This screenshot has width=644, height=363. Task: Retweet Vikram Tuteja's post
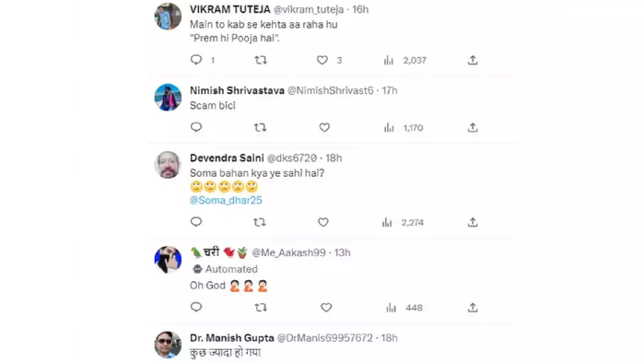261,60
